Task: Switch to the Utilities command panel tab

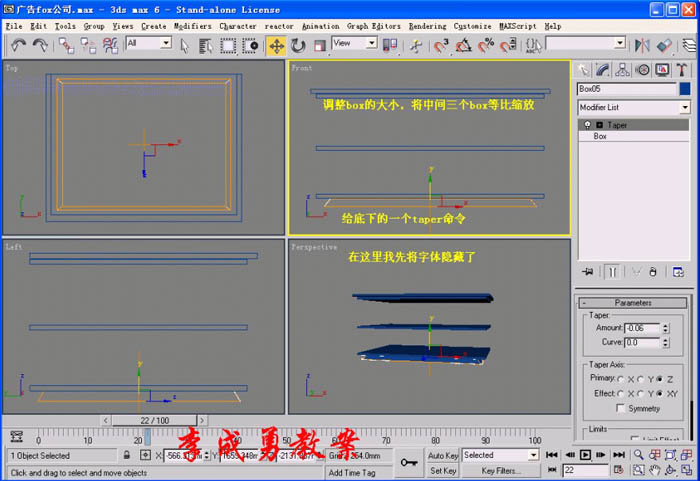Action: click(x=682, y=70)
